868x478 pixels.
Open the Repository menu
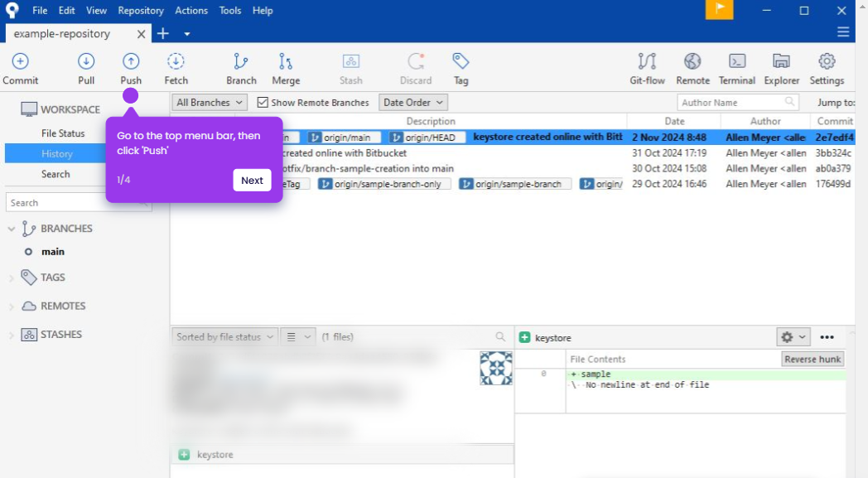point(141,11)
